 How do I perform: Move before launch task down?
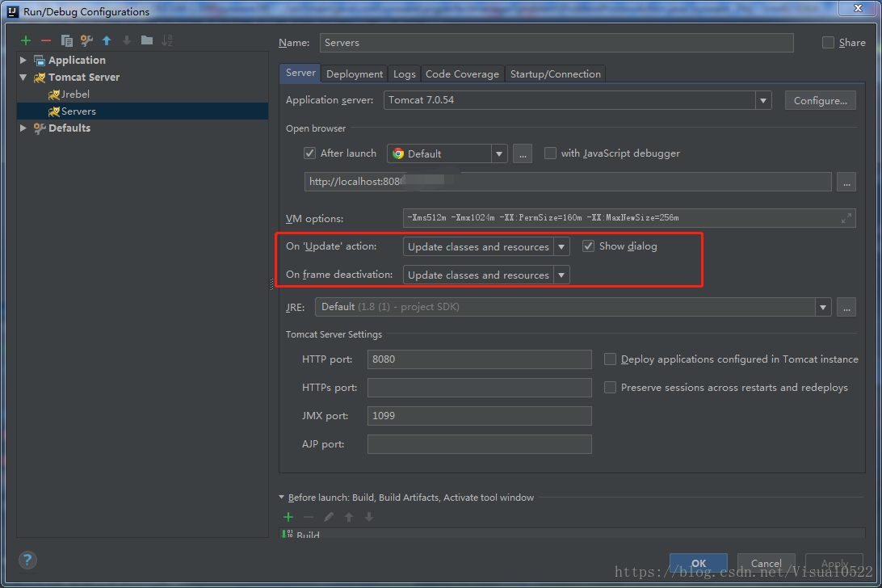pyautogui.click(x=369, y=517)
